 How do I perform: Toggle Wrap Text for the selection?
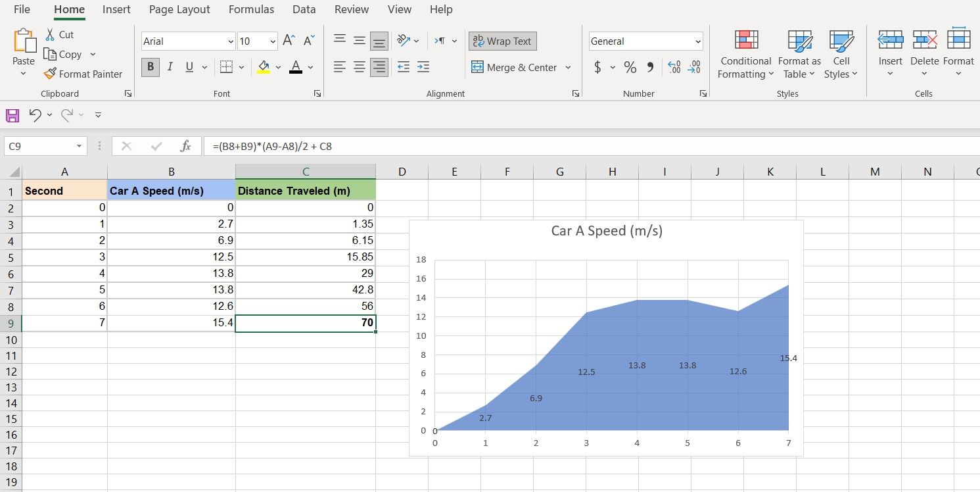pos(502,41)
